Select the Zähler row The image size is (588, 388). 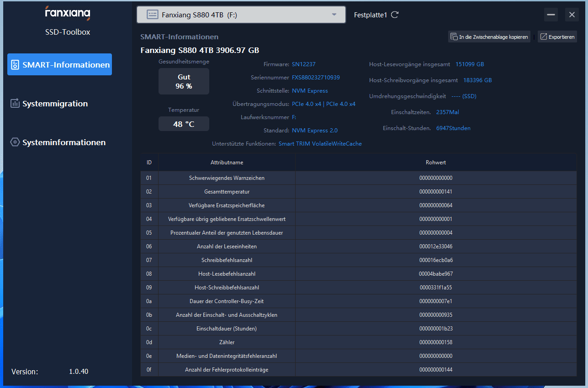click(359, 342)
